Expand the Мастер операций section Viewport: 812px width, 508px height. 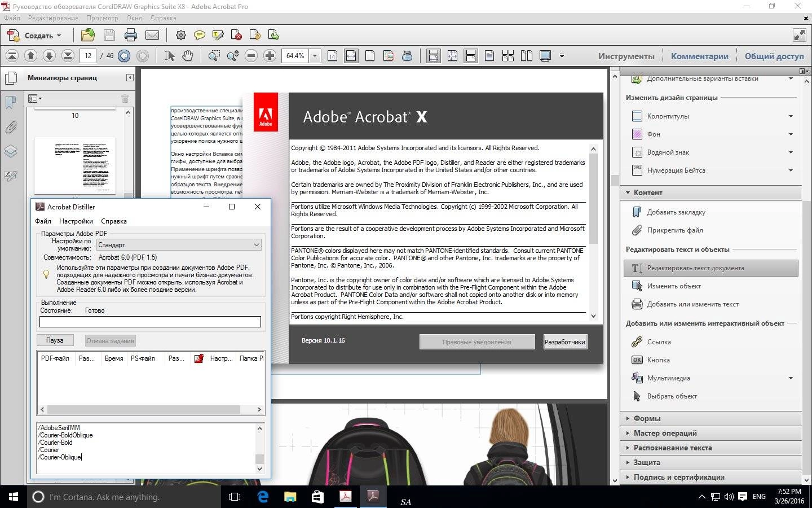coord(710,433)
